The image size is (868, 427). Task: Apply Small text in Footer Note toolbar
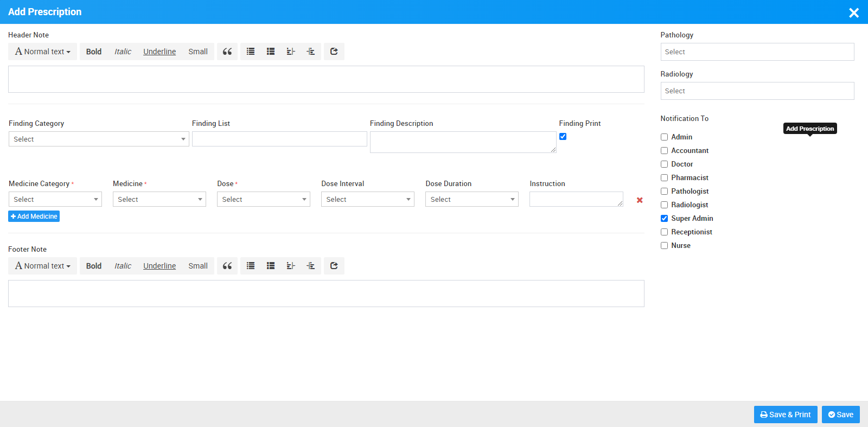coord(198,266)
